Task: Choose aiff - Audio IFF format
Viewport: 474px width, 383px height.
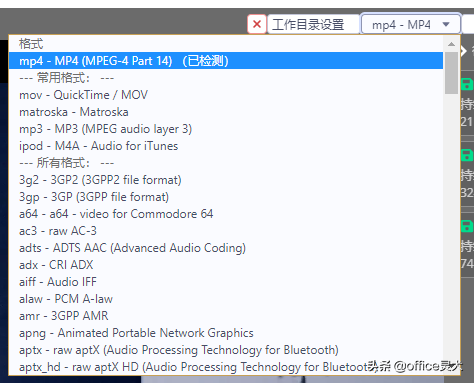Action: 226,282
